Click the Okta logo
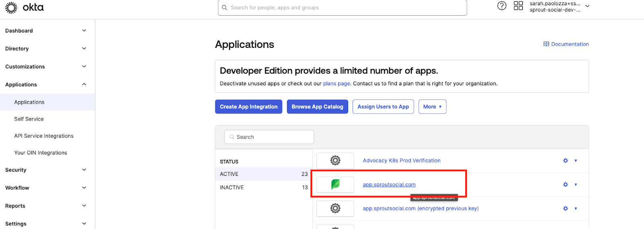 (24, 7)
